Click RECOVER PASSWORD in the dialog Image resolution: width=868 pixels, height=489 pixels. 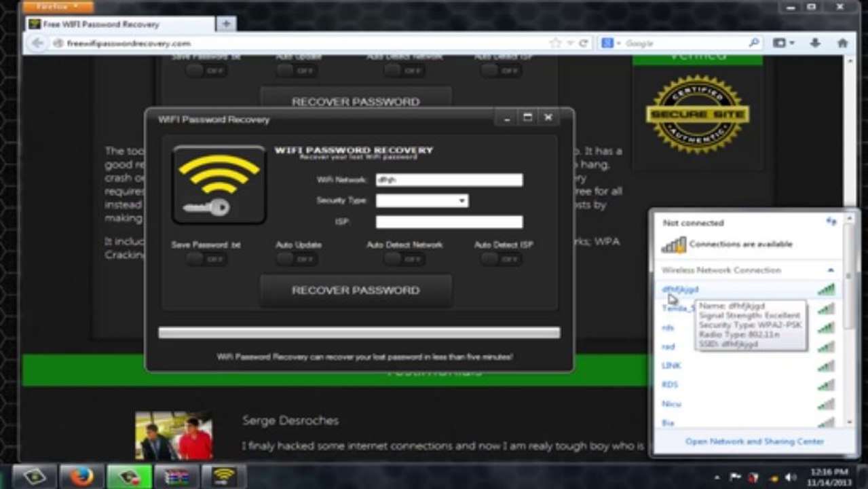pyautogui.click(x=356, y=291)
